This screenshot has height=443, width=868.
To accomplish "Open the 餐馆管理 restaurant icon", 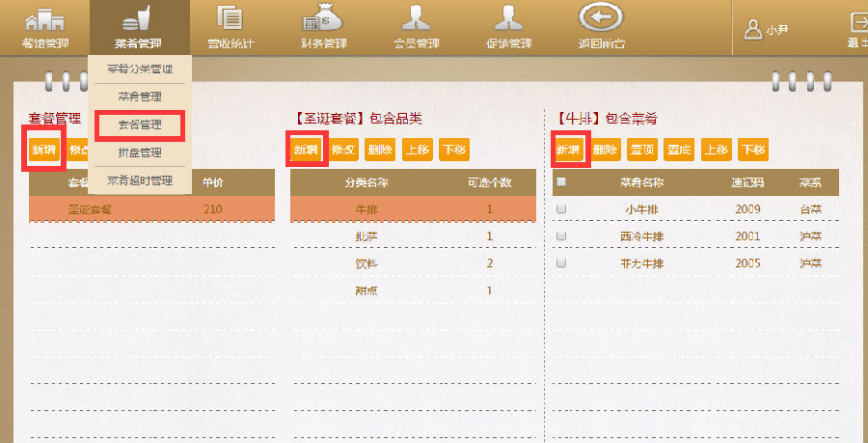I will pos(43,19).
